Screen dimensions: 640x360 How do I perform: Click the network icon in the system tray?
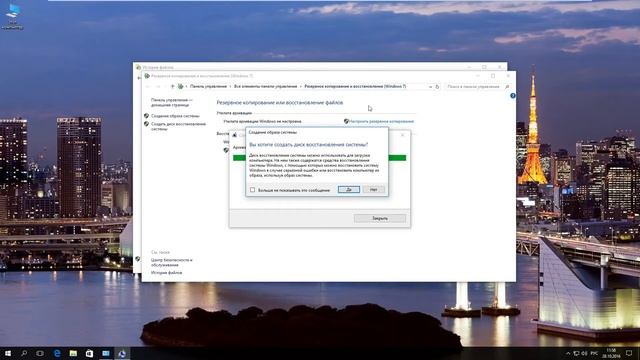[576, 353]
